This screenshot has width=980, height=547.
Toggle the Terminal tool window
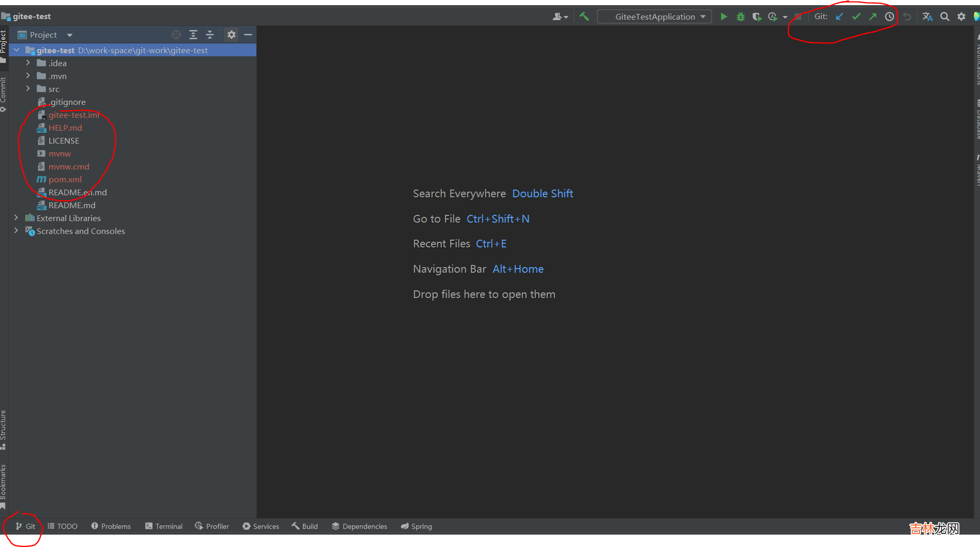coord(164,526)
